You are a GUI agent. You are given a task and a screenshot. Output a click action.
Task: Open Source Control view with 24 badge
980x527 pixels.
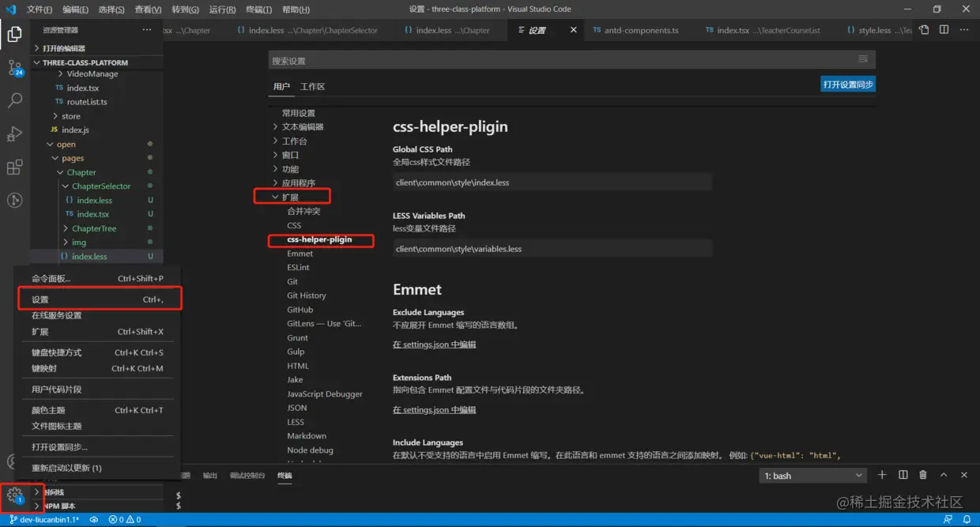[14, 68]
